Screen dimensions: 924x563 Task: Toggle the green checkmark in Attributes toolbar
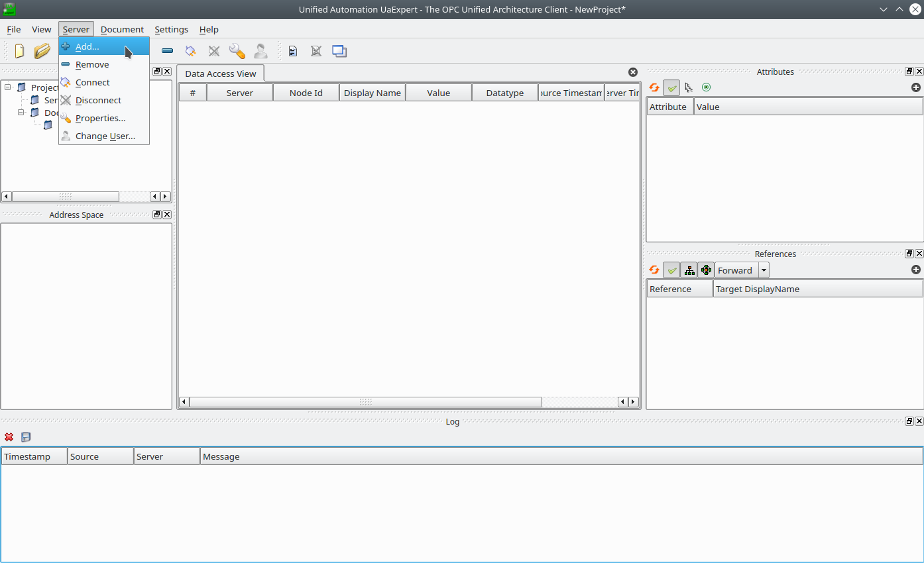pyautogui.click(x=671, y=87)
